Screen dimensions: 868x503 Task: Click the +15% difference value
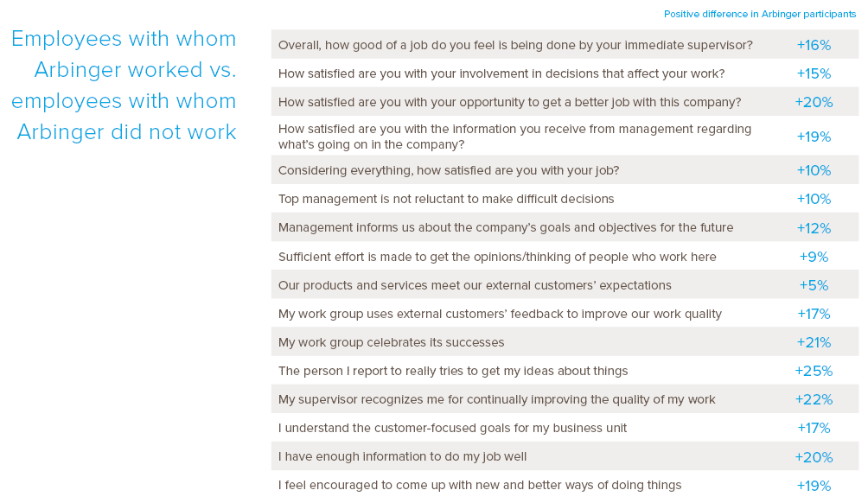point(814,73)
